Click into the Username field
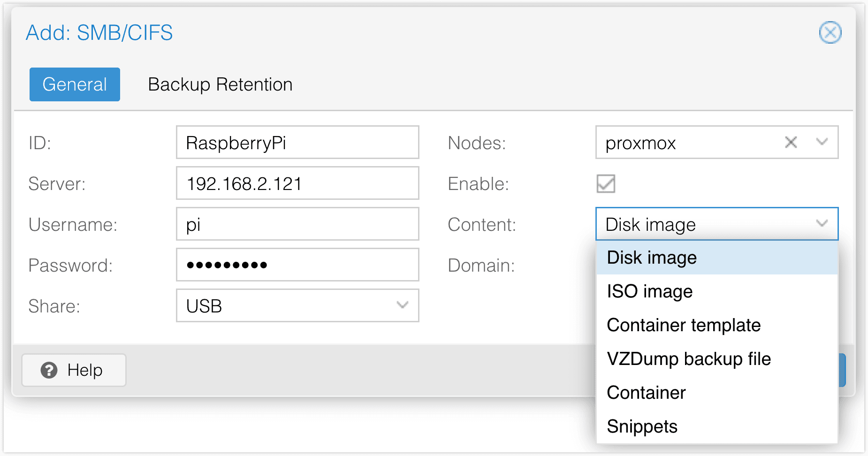868x456 pixels. [297, 224]
